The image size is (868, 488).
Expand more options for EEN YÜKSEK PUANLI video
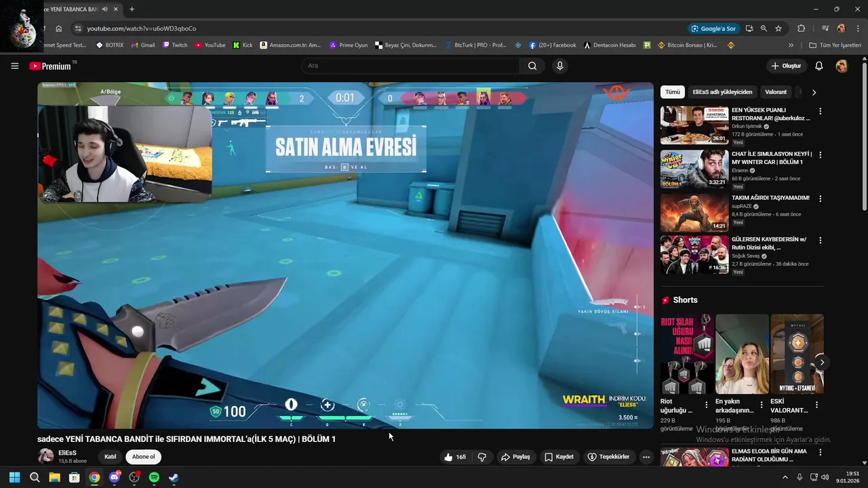(x=820, y=111)
